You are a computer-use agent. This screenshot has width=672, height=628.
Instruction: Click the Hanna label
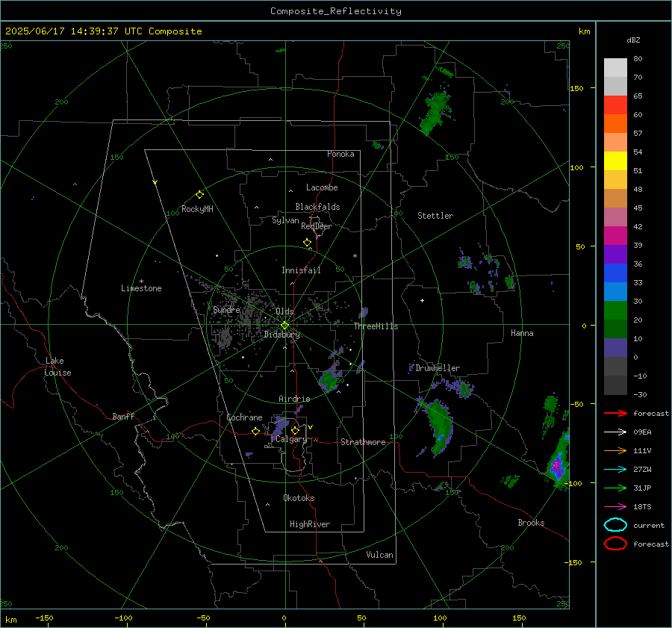pyautogui.click(x=522, y=333)
